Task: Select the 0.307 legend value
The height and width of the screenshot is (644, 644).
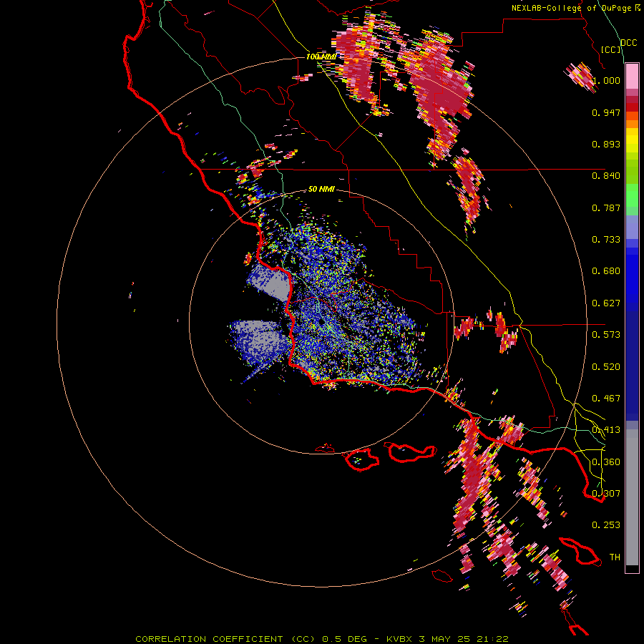Action: pos(606,494)
